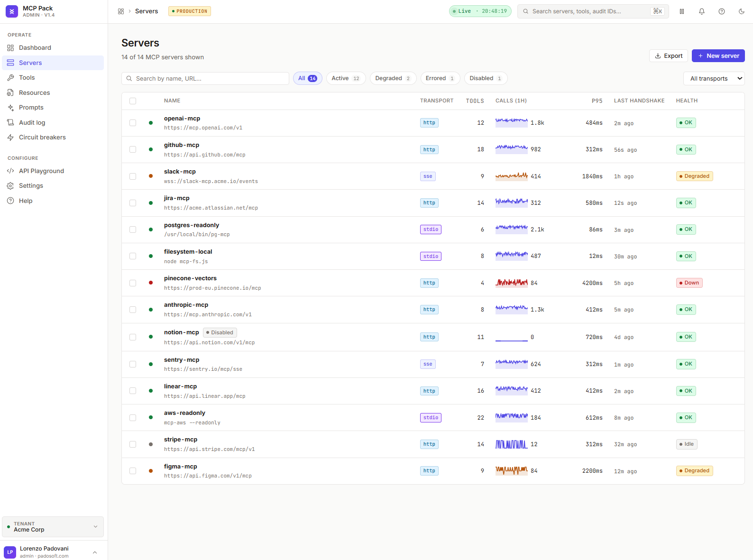The width and height of the screenshot is (753, 560).
Task: Expand the Lorenzo Padovani user menu chevron
Action: pyautogui.click(x=95, y=552)
